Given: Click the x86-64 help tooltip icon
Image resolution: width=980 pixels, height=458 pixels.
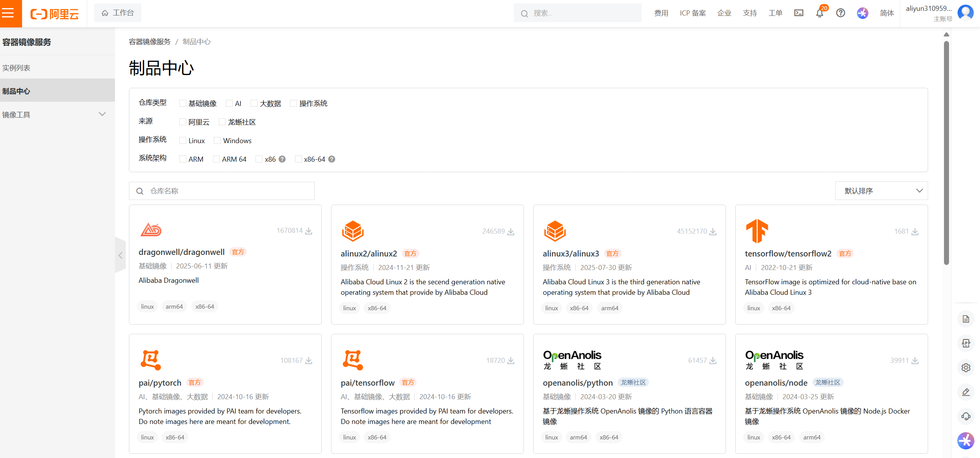Looking at the screenshot, I should pyautogui.click(x=331, y=159).
